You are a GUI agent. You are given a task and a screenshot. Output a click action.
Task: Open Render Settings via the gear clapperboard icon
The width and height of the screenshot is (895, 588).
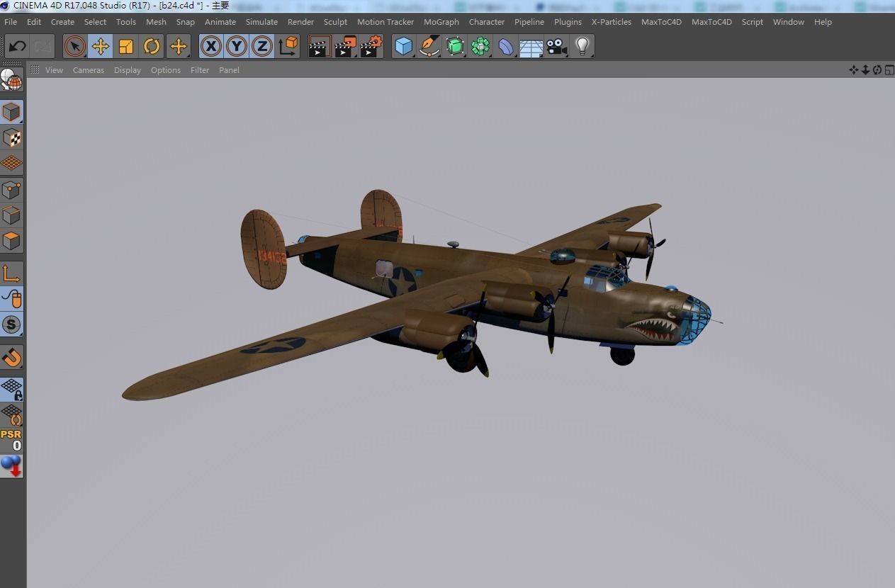point(371,47)
